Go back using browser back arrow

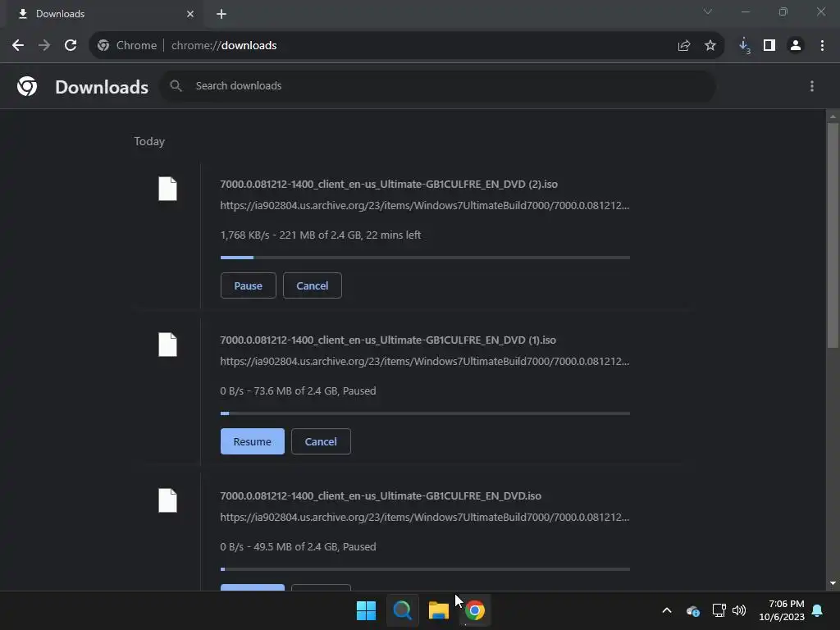18,46
